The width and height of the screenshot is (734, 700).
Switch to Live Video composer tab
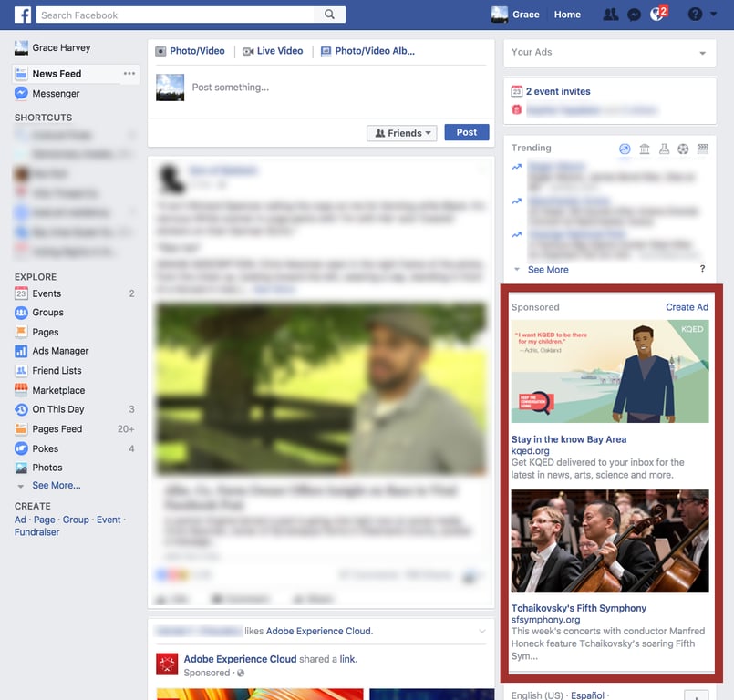pos(273,51)
